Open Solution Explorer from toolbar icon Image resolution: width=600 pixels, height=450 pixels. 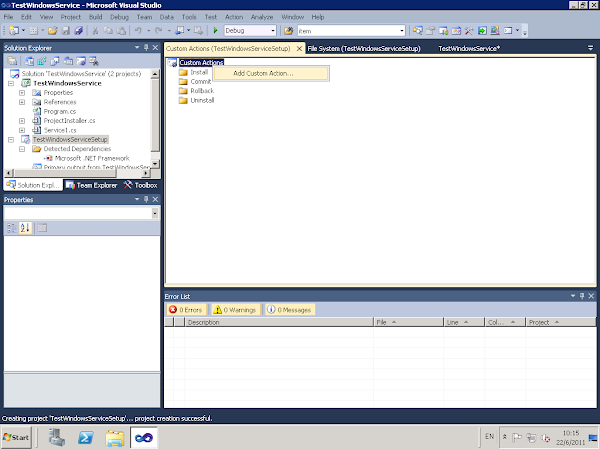tap(417, 31)
